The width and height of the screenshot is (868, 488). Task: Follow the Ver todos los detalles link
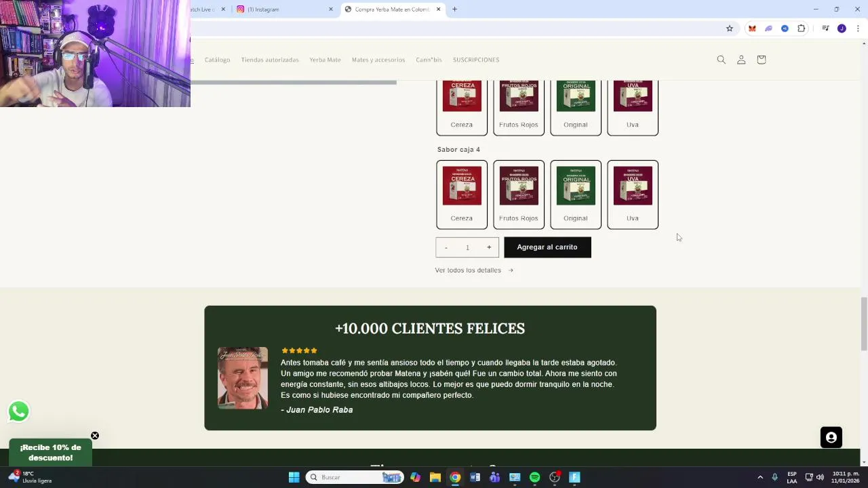[474, 270]
